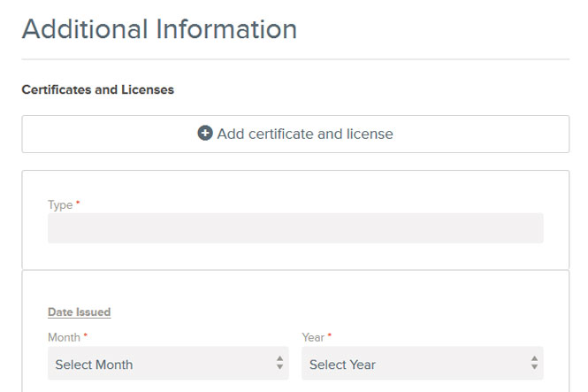The height and width of the screenshot is (392, 588).
Task: Click the Month field label
Action: click(64, 337)
